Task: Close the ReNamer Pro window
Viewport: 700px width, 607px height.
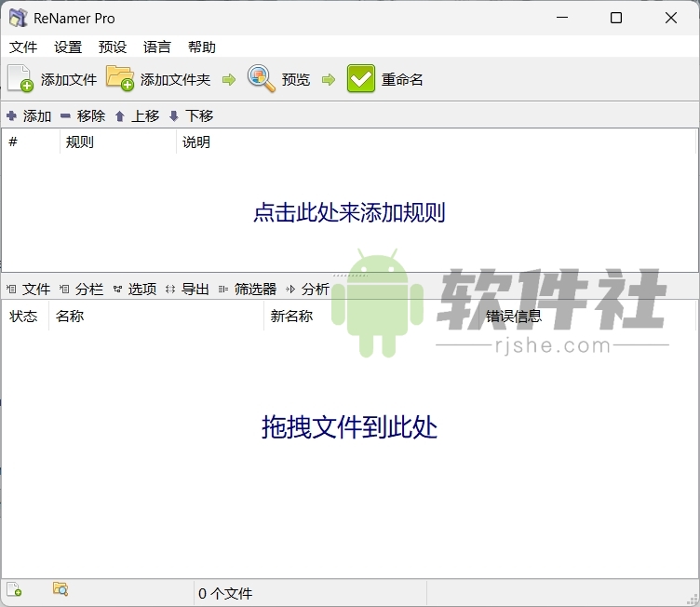Action: pos(671,18)
